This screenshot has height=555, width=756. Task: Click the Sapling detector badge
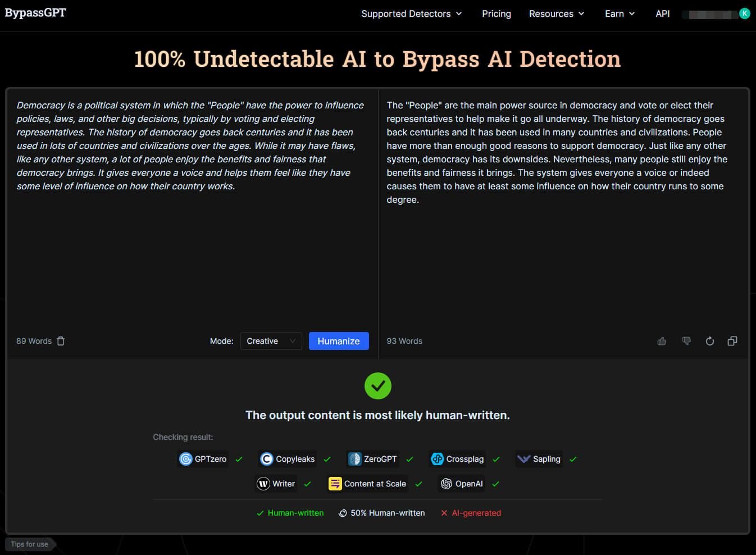pyautogui.click(x=539, y=459)
